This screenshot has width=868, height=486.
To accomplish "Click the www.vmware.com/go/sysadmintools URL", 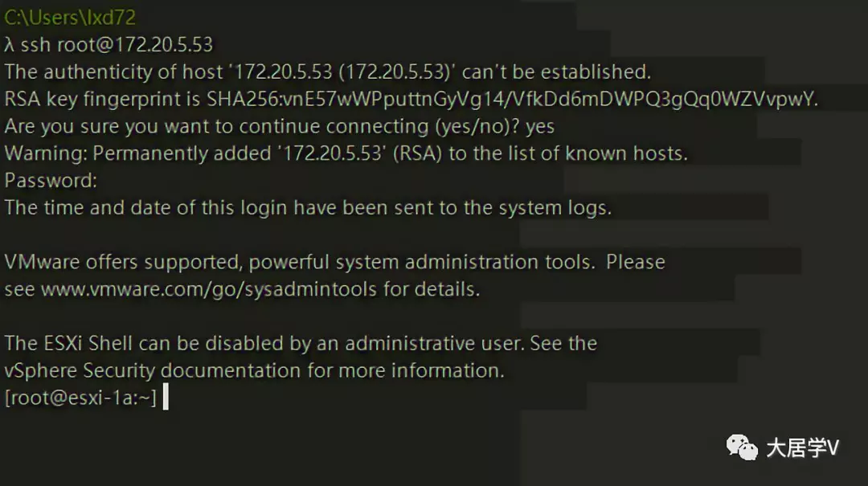I will point(208,289).
